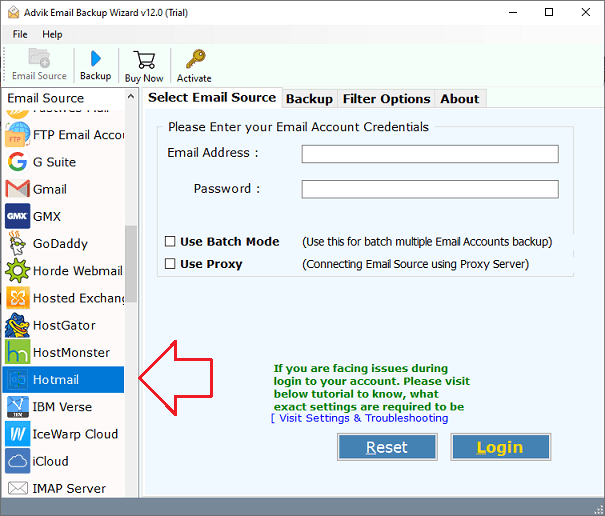605x516 pixels.
Task: Click the Backup play arrow icon
Action: [95, 59]
